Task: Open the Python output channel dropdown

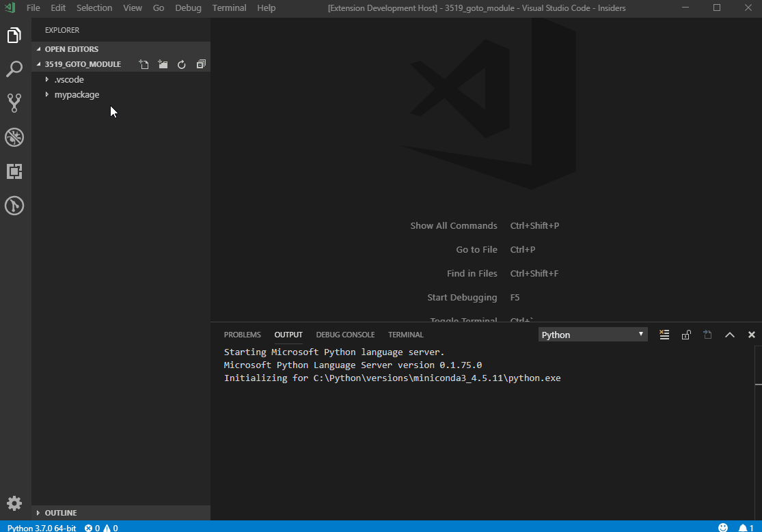Action: tap(593, 334)
